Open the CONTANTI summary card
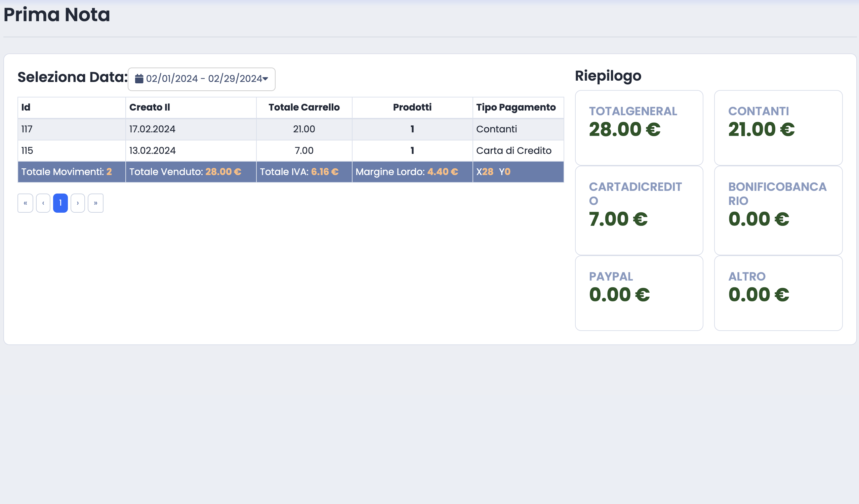Image resolution: width=859 pixels, height=504 pixels. coord(778,128)
